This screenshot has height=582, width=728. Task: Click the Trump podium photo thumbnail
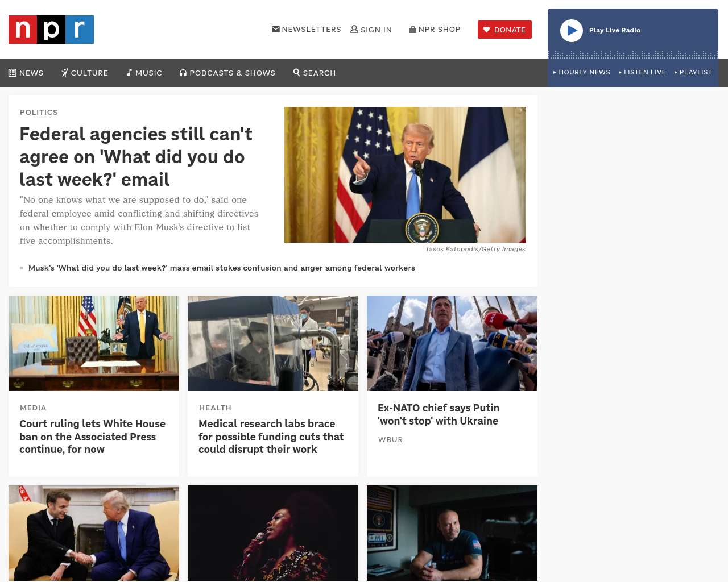click(x=405, y=174)
